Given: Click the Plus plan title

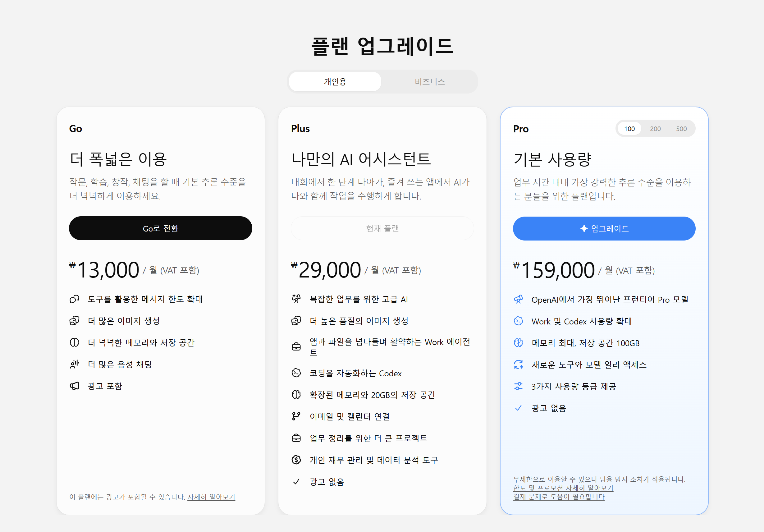Looking at the screenshot, I should pyautogui.click(x=300, y=129).
